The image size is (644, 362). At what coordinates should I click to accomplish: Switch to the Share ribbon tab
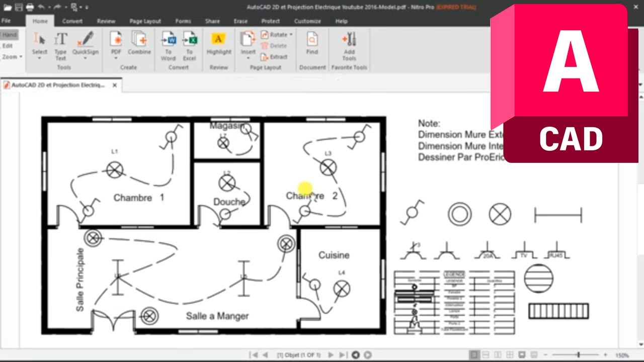[212, 21]
